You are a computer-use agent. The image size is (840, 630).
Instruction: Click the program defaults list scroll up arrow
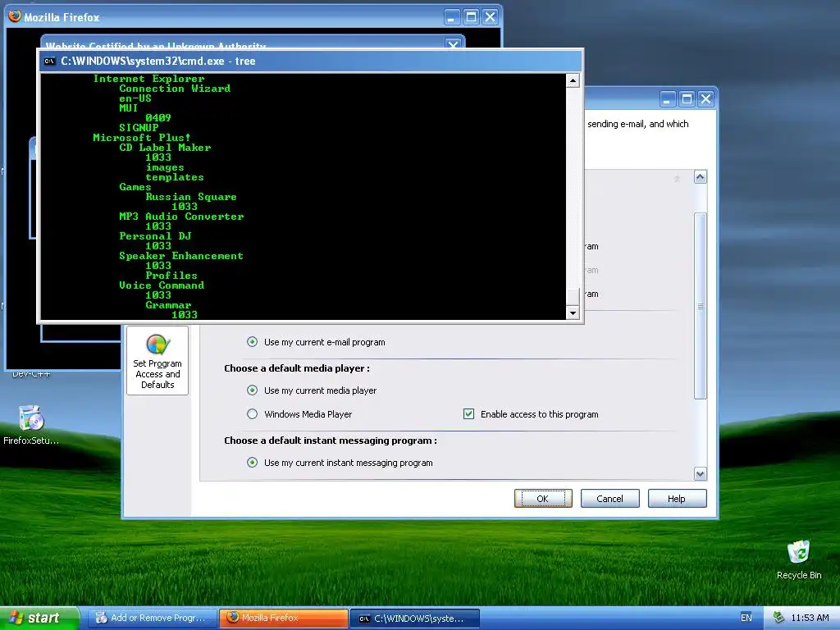tap(701, 177)
